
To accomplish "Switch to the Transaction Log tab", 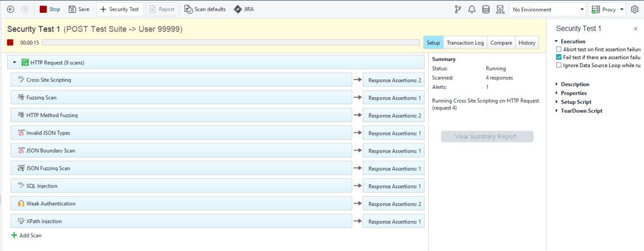I will point(465,43).
